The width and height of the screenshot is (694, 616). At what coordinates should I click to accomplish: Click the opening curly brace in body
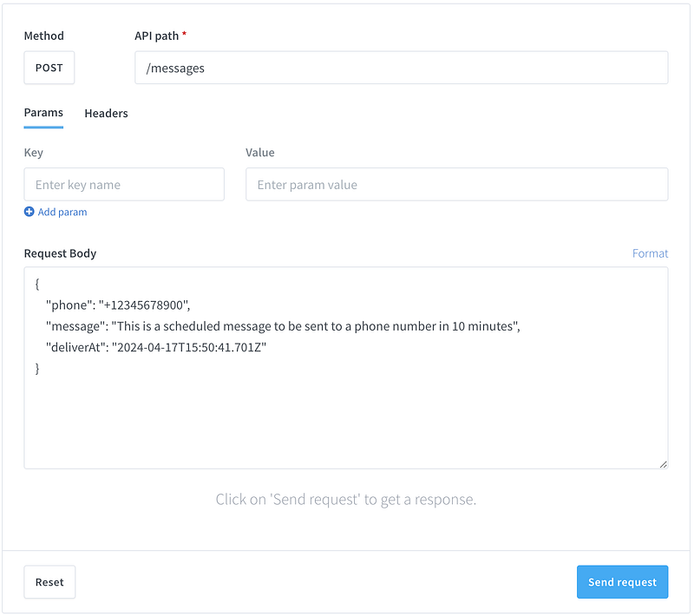(x=37, y=284)
